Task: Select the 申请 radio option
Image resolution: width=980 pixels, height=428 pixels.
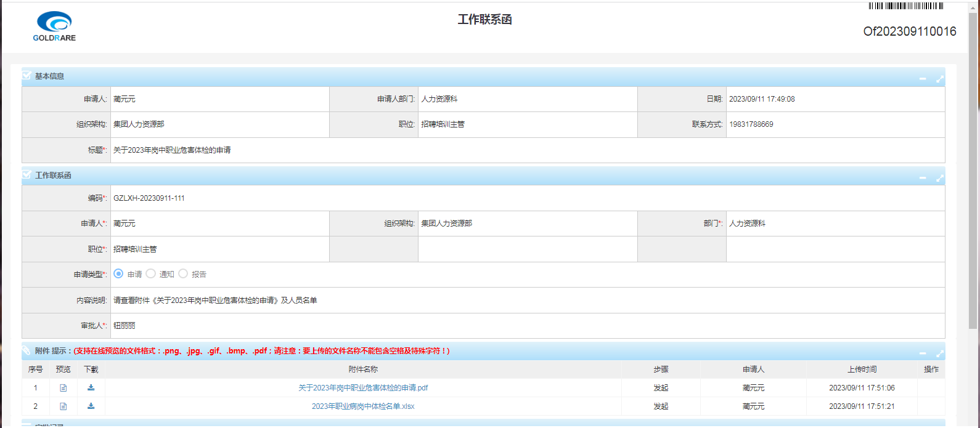Action: point(118,274)
